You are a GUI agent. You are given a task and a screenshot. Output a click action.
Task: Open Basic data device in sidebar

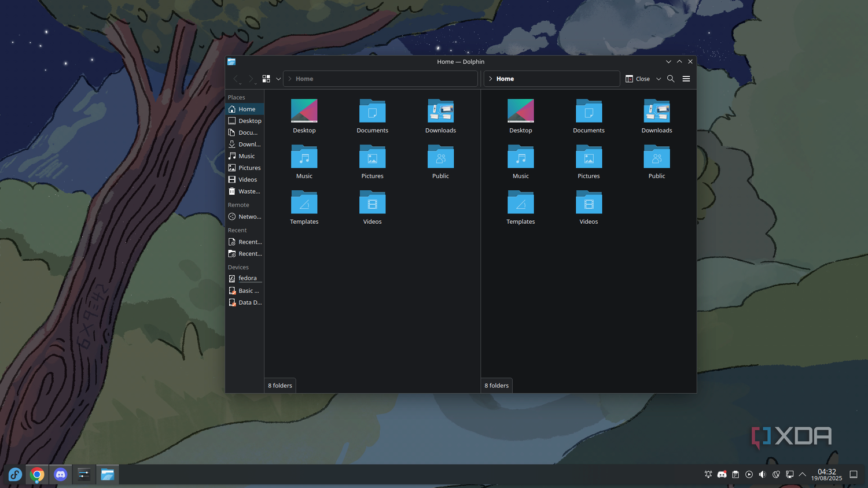click(x=245, y=291)
